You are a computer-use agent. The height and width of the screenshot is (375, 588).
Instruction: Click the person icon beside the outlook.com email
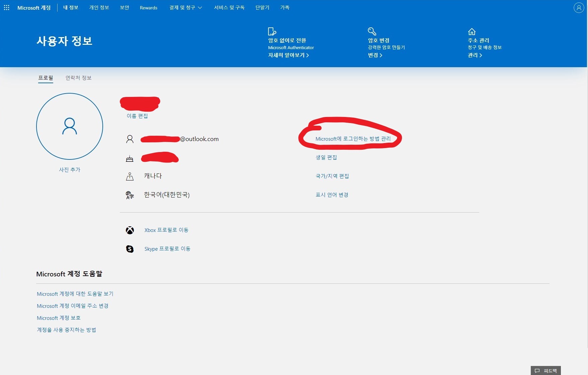[130, 139]
